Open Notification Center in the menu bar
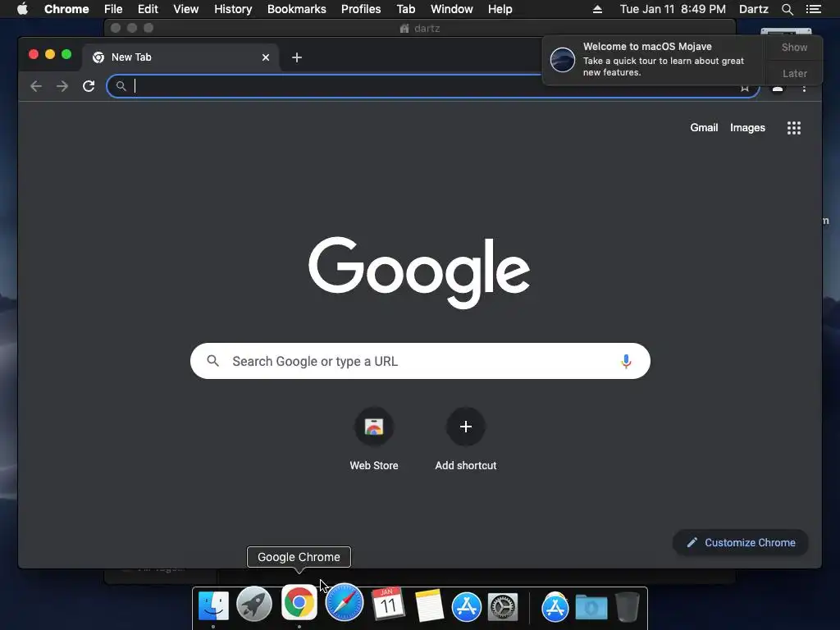The image size is (840, 630). [814, 9]
